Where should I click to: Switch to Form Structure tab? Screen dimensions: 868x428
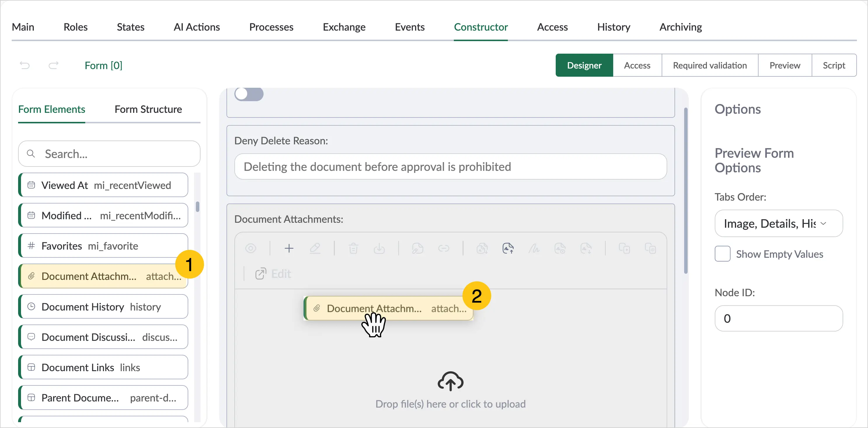[148, 109]
